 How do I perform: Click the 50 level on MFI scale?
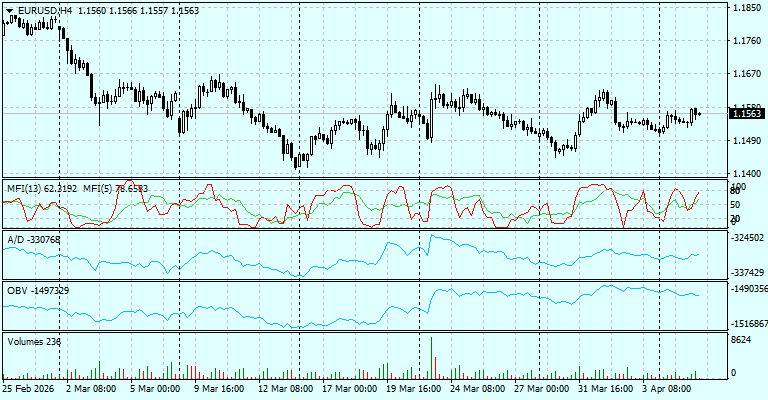click(736, 205)
